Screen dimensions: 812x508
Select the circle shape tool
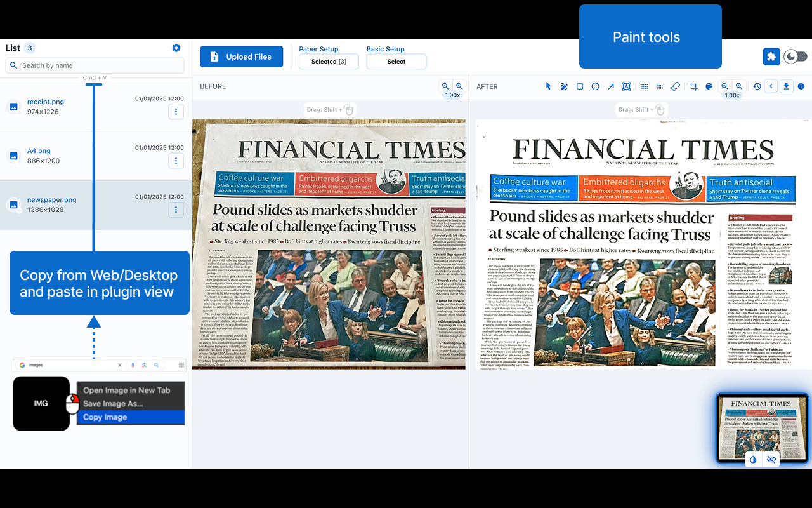click(x=596, y=86)
